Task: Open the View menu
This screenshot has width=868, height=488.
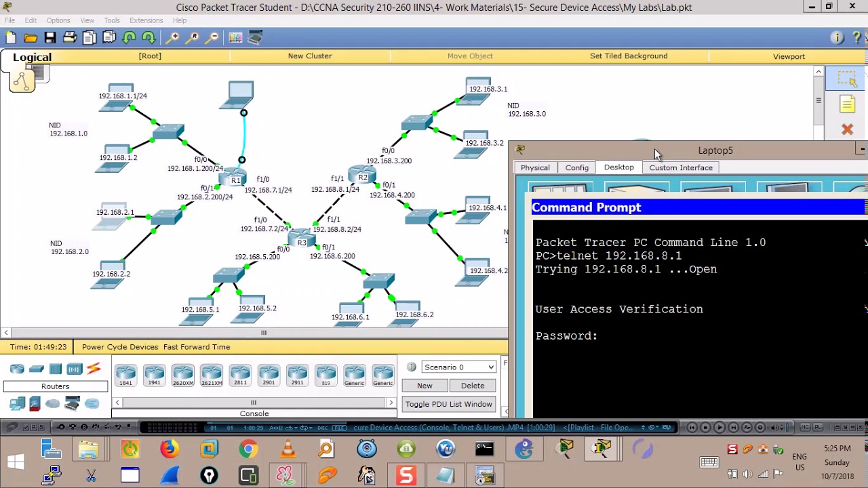Action: coord(87,20)
